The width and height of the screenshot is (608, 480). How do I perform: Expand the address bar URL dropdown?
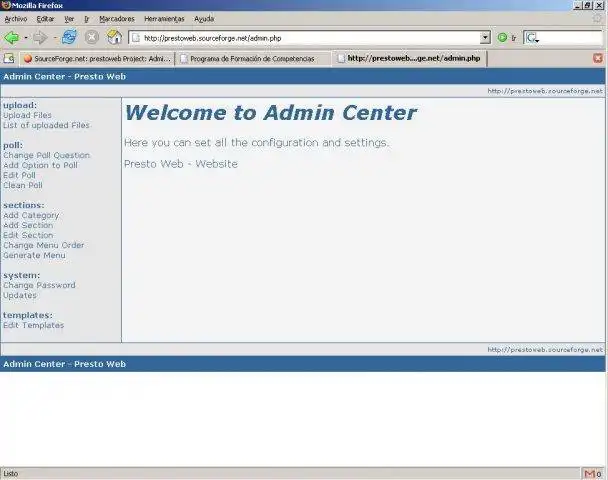point(485,38)
